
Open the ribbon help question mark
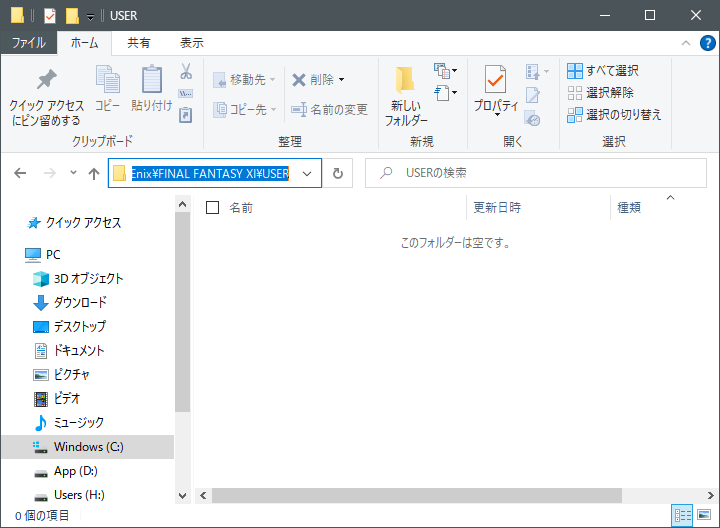(707, 43)
